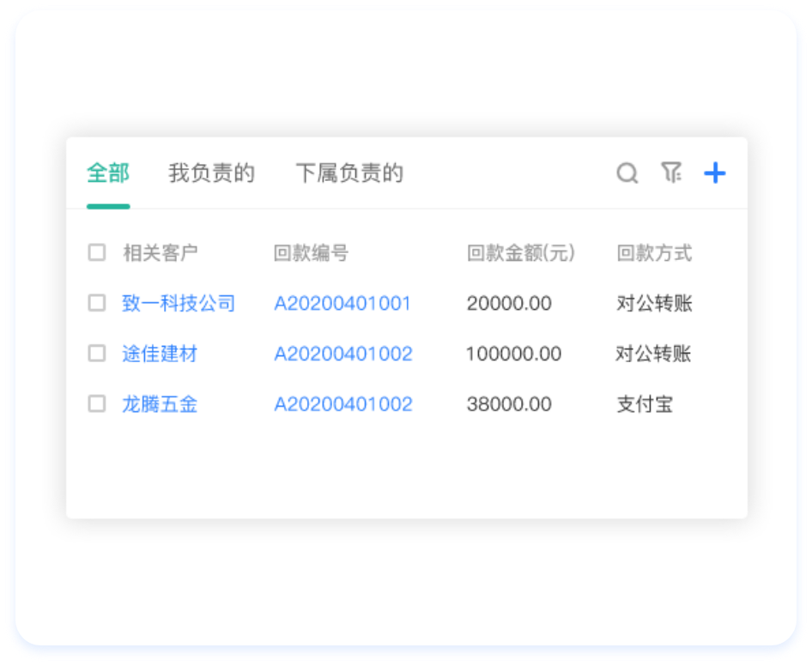Click the 100000.00 amount cell
Viewport: 812px width, 666px height.
[513, 354]
